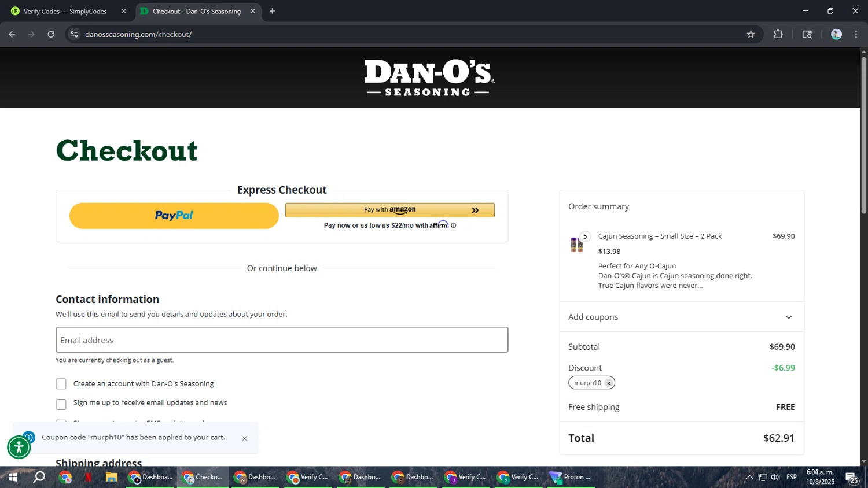Open the taskbar clock and date
Viewport: 868px width, 488px height.
[821, 477]
